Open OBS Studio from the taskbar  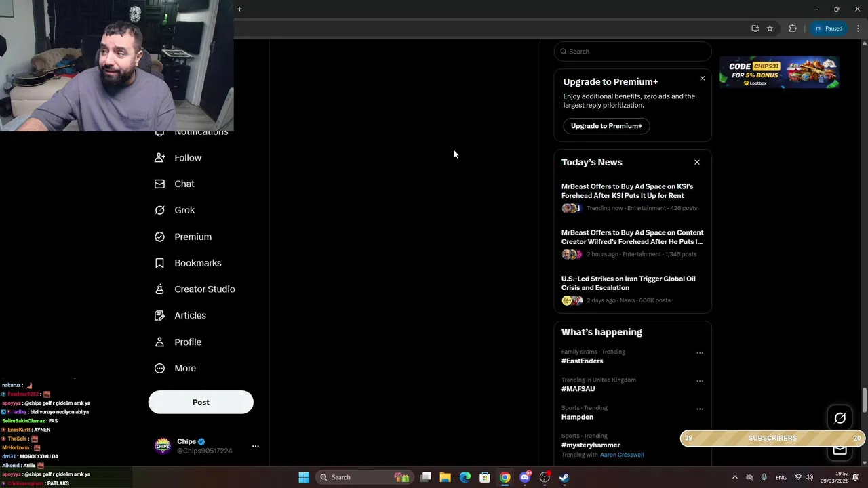click(545, 477)
